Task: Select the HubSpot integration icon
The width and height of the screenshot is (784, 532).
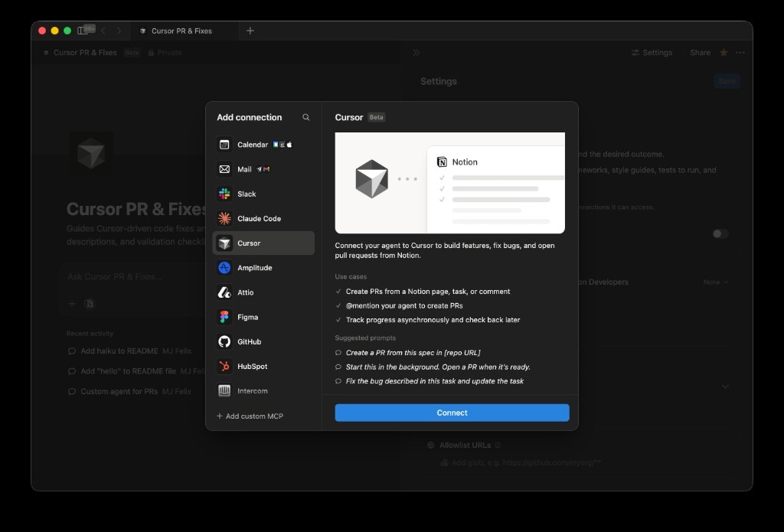Action: pyautogui.click(x=225, y=366)
